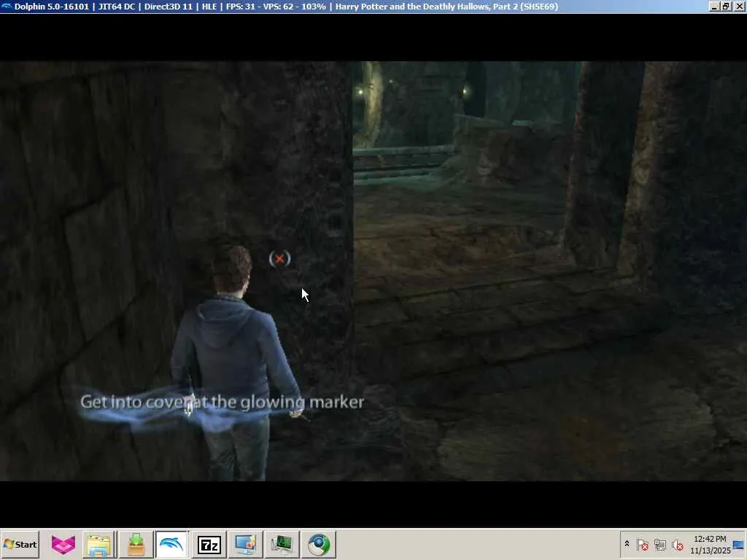Click the muted volume tray icon
747x560 pixels.
pos(677,545)
